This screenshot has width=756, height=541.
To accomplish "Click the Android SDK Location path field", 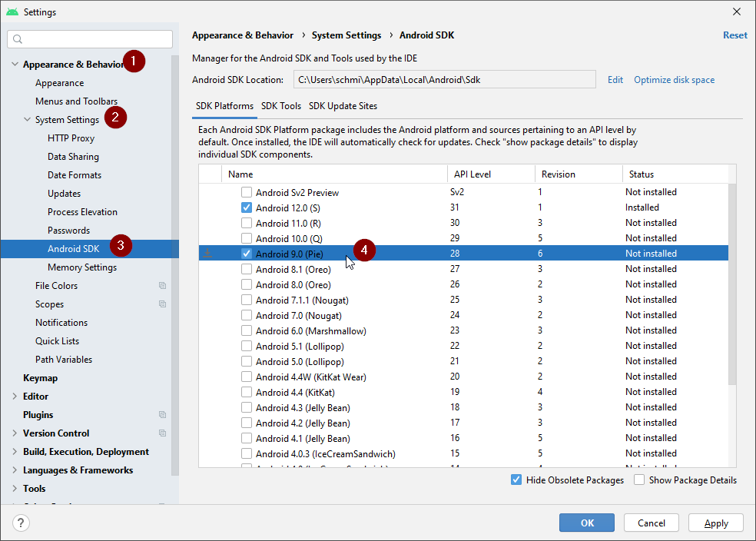I will tap(445, 80).
